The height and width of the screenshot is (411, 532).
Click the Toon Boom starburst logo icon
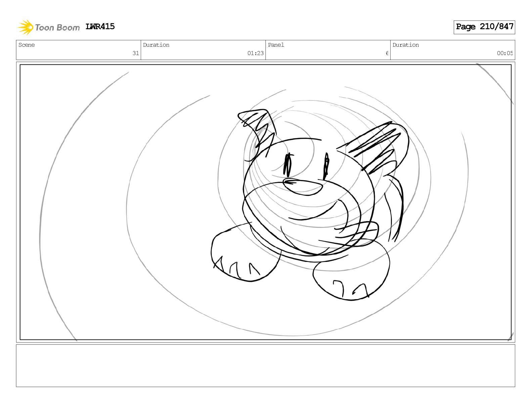[26, 27]
